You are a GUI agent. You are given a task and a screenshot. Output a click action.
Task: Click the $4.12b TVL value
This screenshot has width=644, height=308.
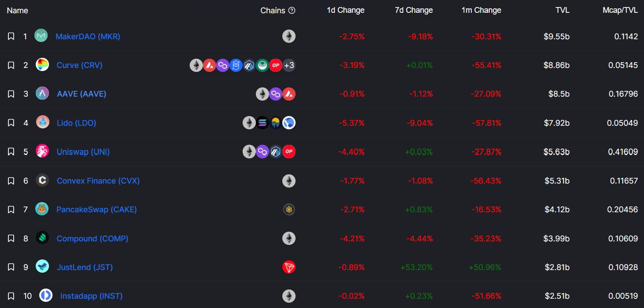pos(557,210)
